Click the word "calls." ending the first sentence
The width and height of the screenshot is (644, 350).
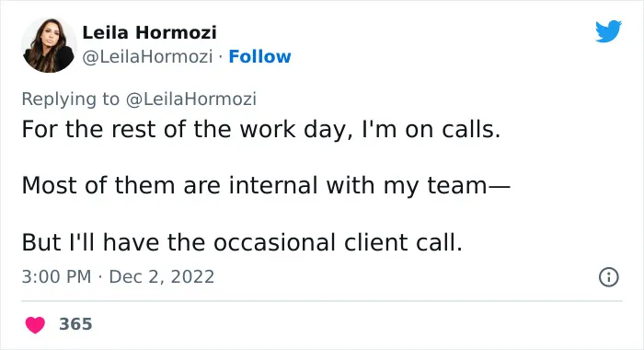(471, 130)
